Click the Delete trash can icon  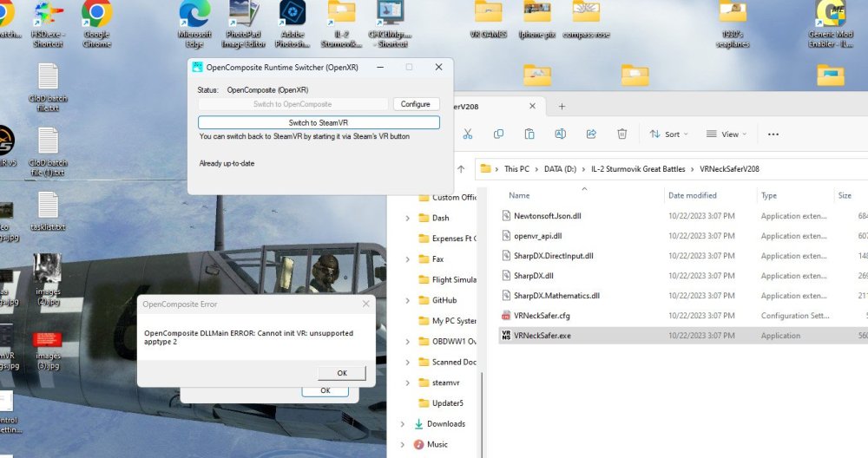[622, 134]
